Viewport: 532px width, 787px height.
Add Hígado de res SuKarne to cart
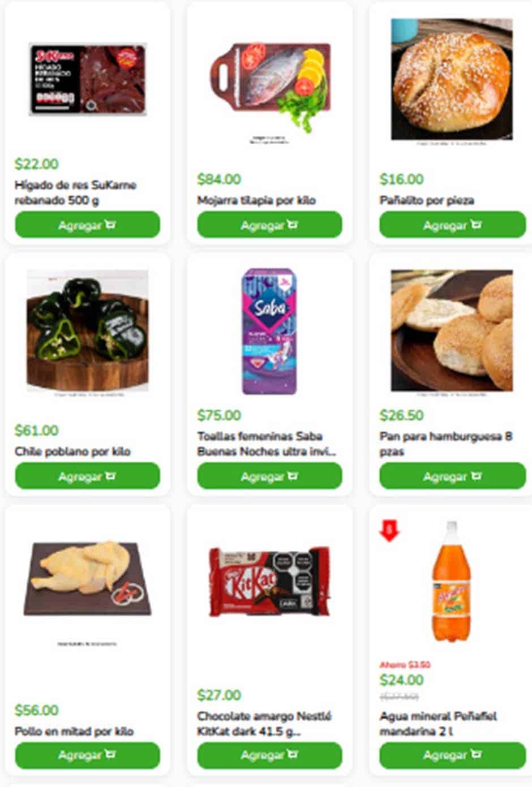[x=87, y=225]
